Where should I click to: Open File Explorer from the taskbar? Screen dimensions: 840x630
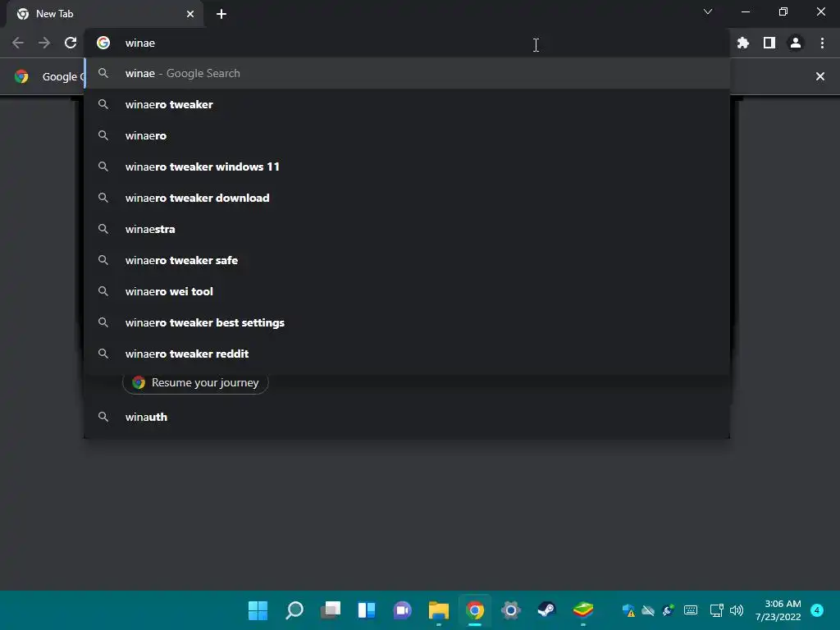click(439, 610)
